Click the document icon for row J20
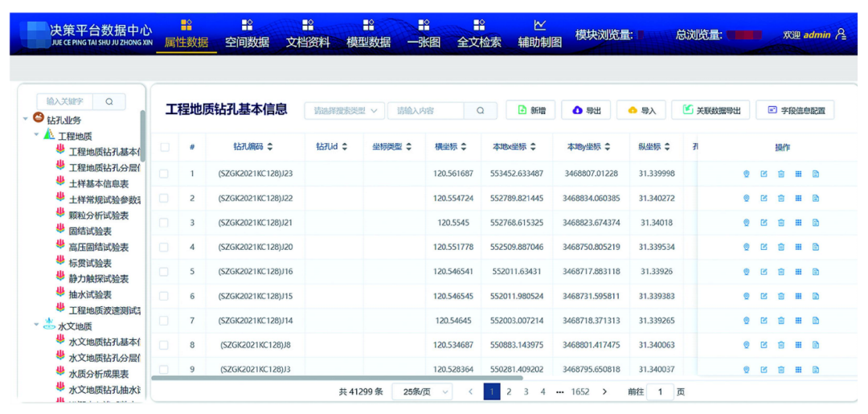 coord(816,247)
